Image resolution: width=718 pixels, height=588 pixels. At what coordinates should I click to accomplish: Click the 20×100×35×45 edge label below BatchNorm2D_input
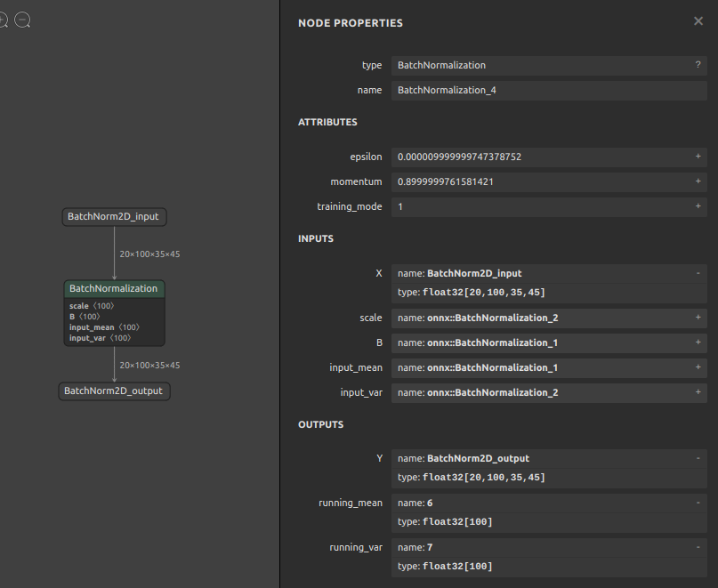click(149, 254)
